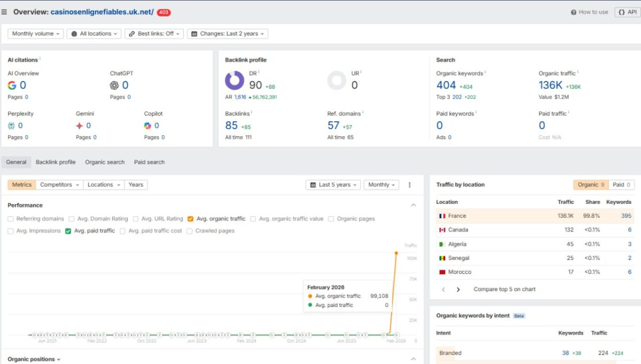This screenshot has height=364, width=641.
Task: Click the Copilot logo icon
Action: (x=148, y=126)
